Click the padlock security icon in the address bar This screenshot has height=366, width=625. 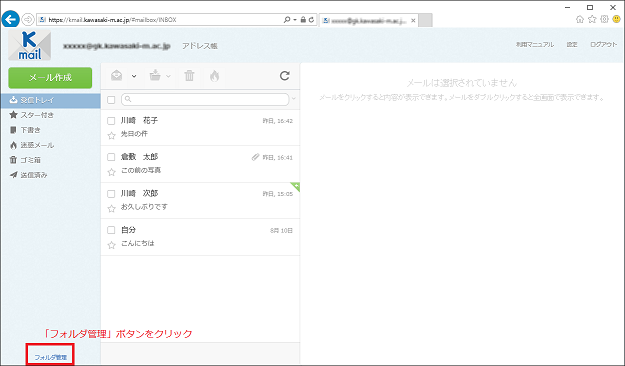303,20
